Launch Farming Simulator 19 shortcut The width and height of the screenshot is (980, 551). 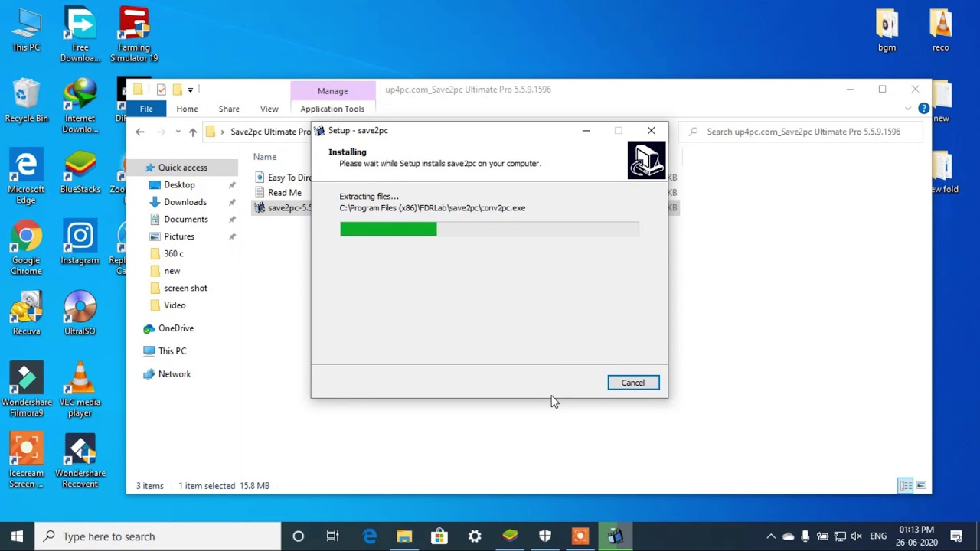click(x=134, y=34)
